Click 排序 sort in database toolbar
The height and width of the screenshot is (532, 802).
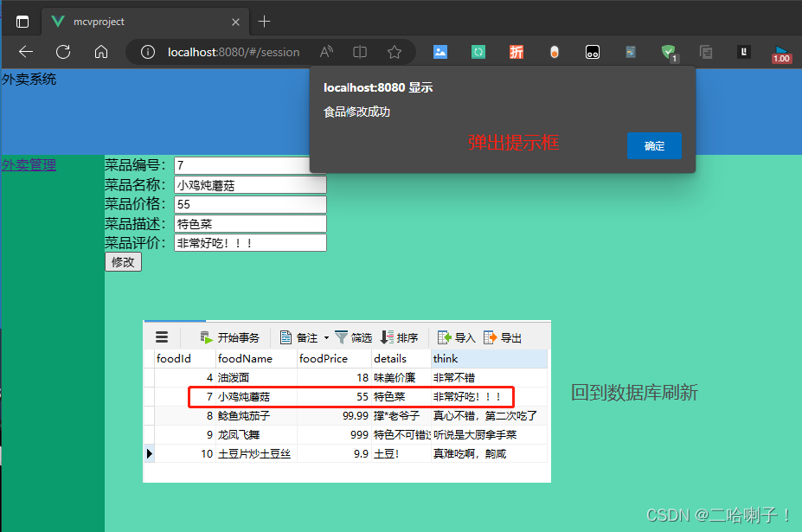coord(400,337)
